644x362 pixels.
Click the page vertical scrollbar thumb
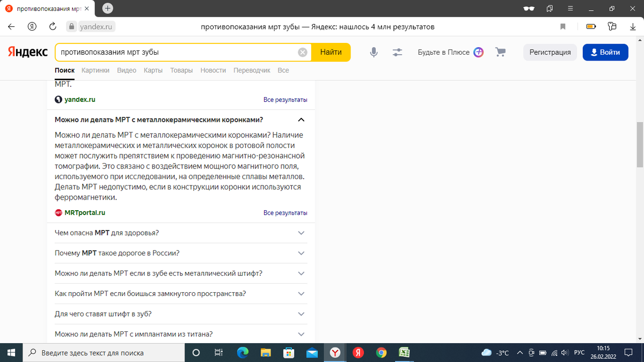point(639,145)
